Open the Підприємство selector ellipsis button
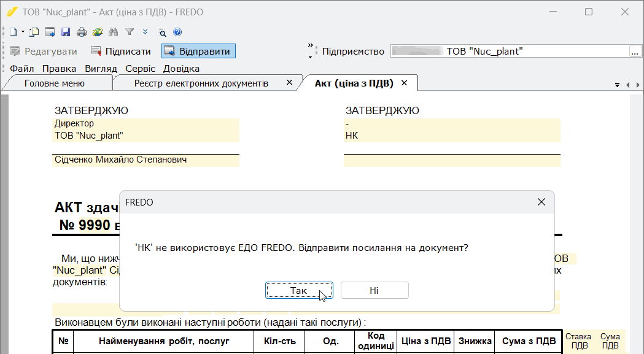Viewport: 644px width, 354px height. [x=635, y=52]
